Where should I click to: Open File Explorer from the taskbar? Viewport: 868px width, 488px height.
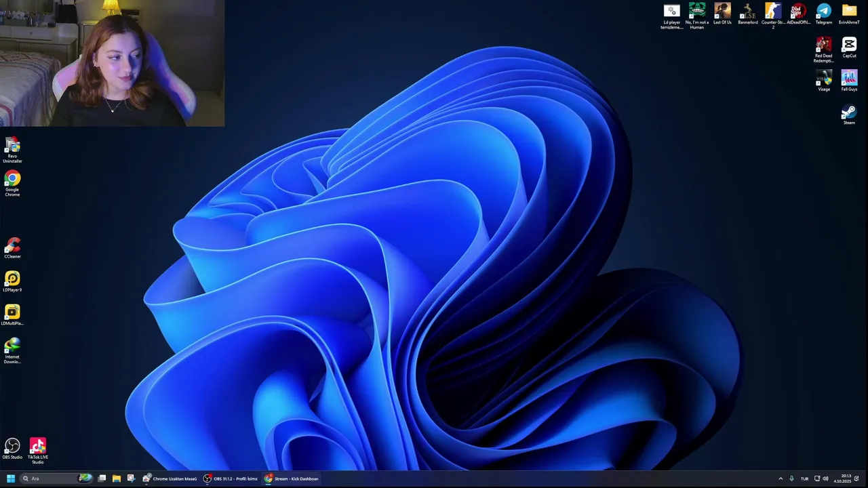(x=117, y=479)
